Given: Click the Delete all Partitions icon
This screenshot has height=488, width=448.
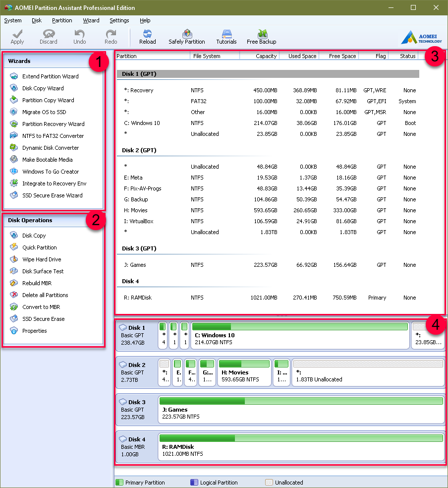Looking at the screenshot, I should click(x=14, y=295).
